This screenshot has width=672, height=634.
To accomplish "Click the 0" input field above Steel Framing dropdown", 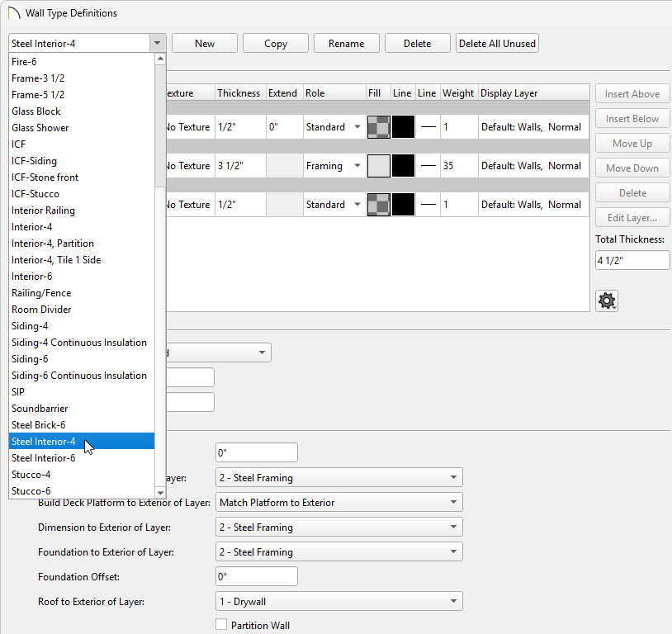I will [256, 452].
